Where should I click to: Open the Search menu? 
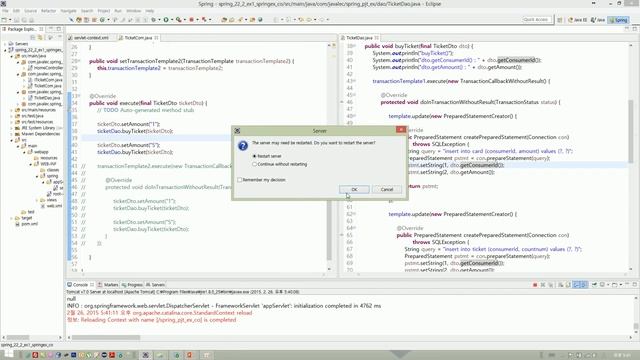coord(87,11)
